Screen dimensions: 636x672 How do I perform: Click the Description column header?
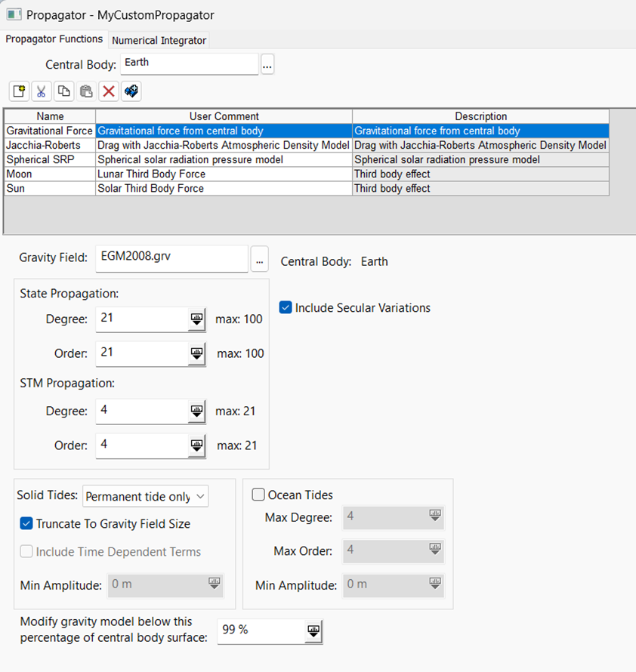coord(480,116)
